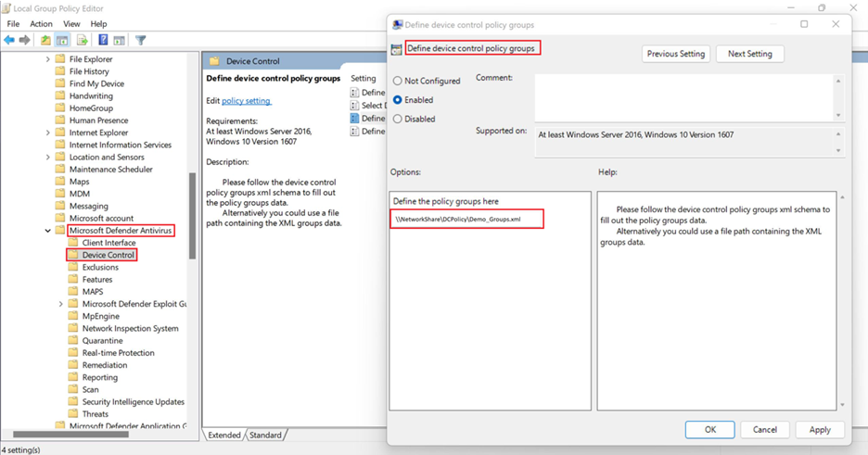Select the Not Configured radio button
This screenshot has height=455, width=868.
[x=398, y=81]
